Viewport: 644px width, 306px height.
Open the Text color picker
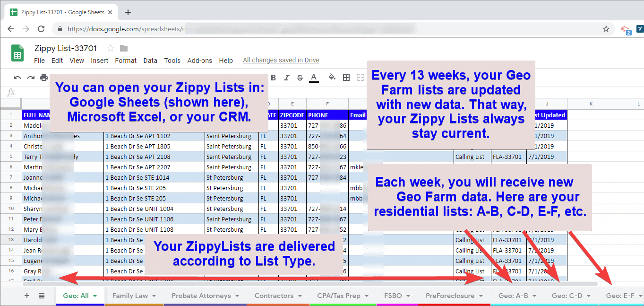pos(314,78)
